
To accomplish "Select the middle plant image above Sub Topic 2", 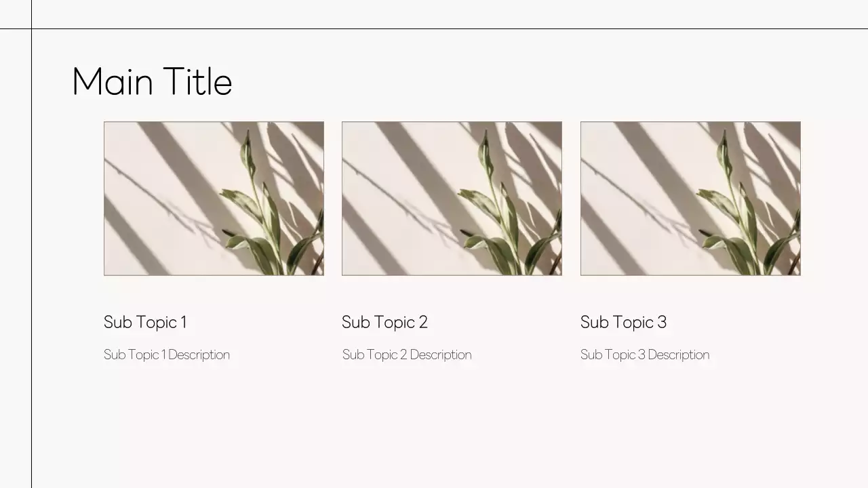I will tap(452, 199).
